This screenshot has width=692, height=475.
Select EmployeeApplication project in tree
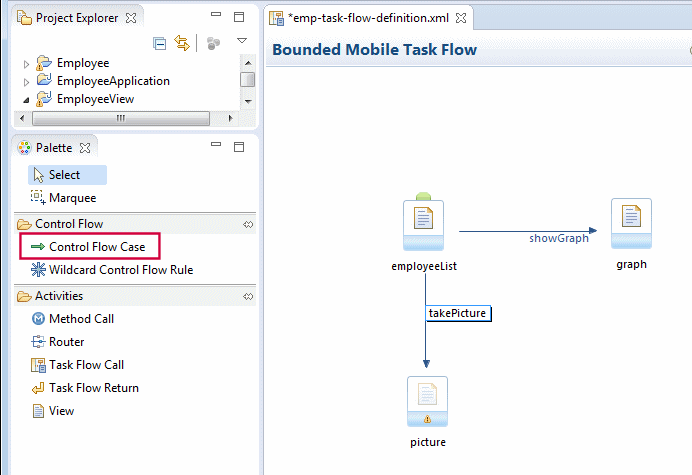[113, 81]
